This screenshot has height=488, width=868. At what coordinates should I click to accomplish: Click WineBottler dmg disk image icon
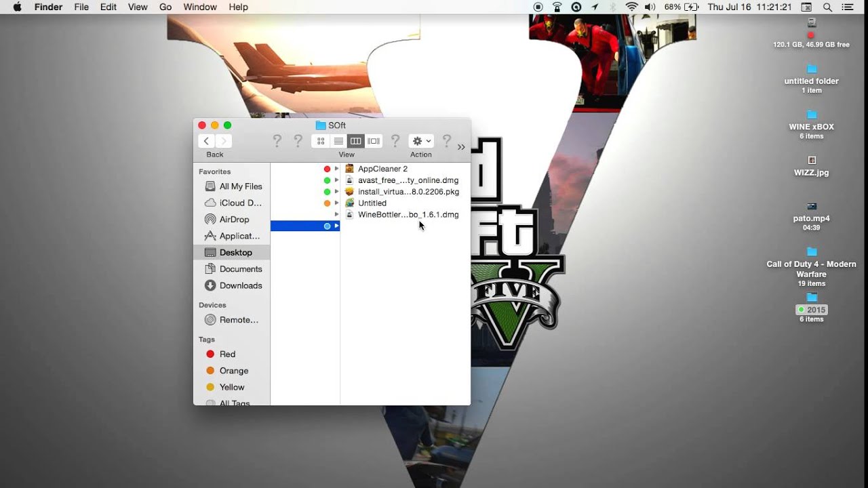point(350,215)
